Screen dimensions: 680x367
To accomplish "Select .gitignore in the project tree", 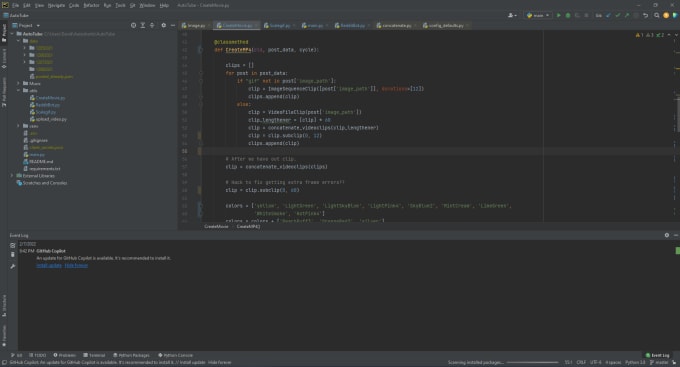I will click(36, 141).
